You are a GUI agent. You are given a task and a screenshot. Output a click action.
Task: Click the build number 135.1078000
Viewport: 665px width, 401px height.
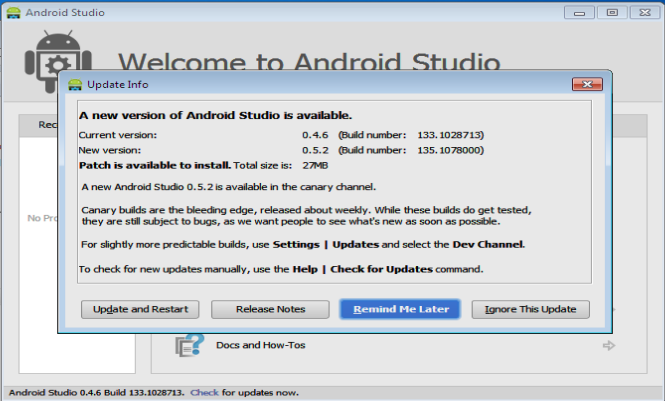click(450, 150)
